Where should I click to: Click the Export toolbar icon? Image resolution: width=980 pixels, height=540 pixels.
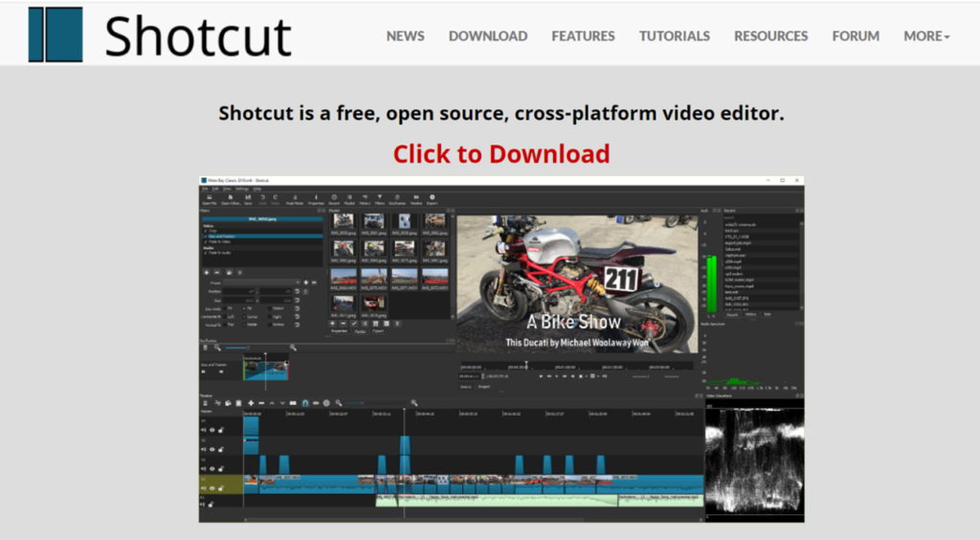click(432, 199)
